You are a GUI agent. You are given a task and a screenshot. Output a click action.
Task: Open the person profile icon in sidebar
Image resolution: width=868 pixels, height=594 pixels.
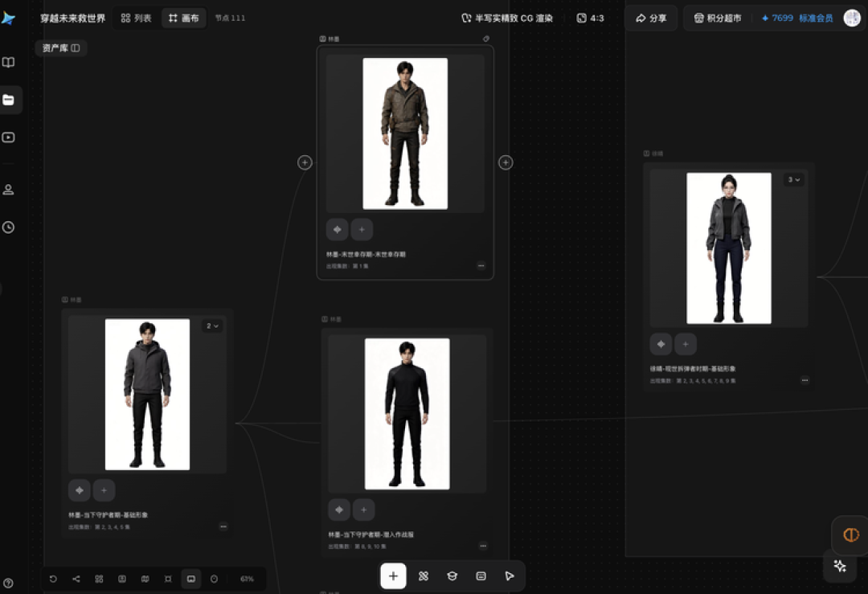8,190
